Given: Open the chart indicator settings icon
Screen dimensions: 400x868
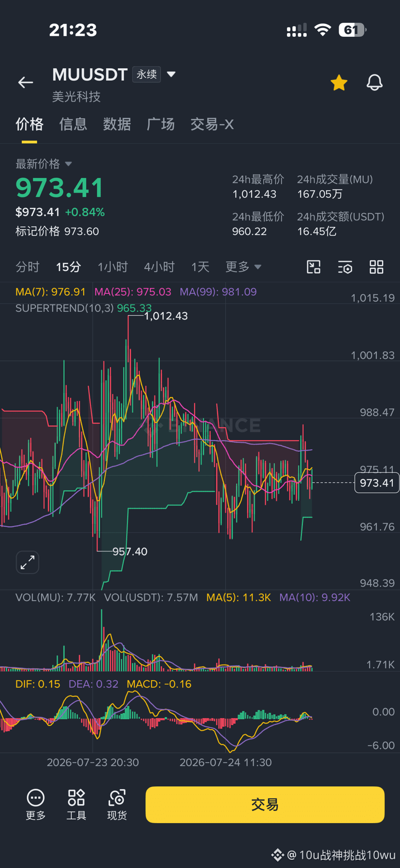Looking at the screenshot, I should (x=345, y=267).
